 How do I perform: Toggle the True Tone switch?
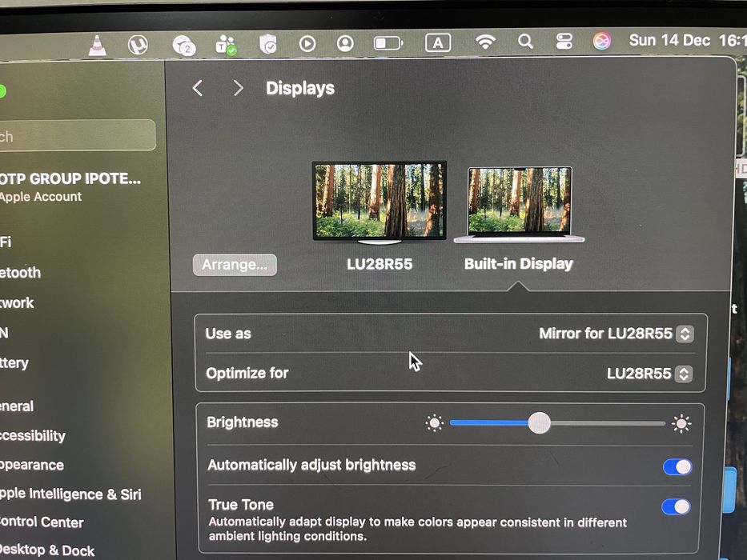[676, 506]
